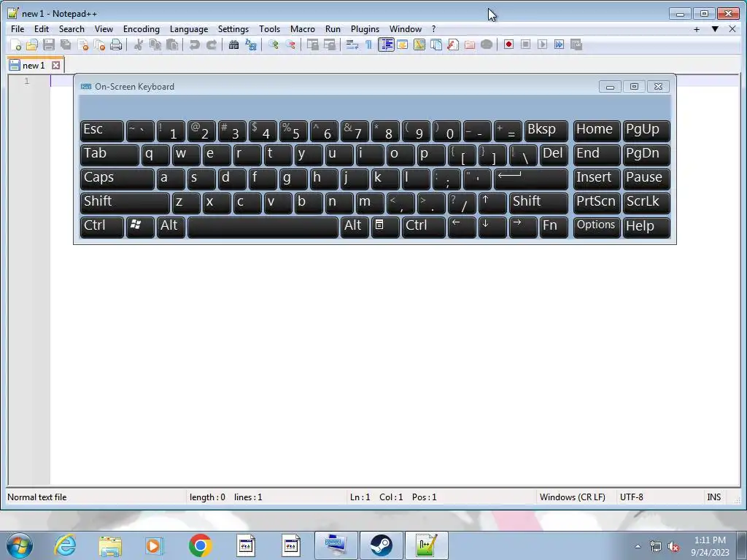The height and width of the screenshot is (560, 747).
Task: Click the Bksp key on On-Screen Keyboard
Action: [546, 131]
